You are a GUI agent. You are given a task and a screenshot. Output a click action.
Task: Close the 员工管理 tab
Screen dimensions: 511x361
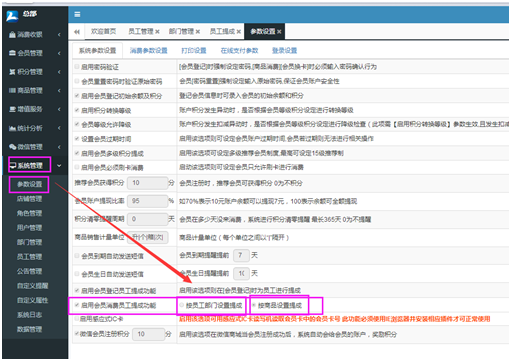(157, 32)
